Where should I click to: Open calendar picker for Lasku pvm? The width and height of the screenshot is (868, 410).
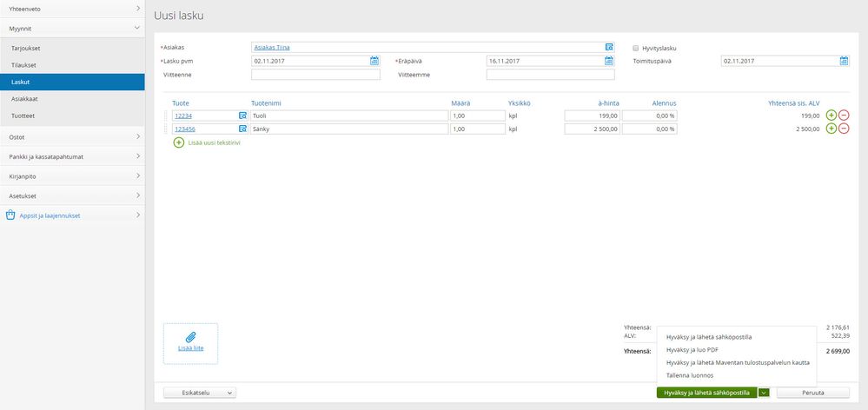pos(374,61)
